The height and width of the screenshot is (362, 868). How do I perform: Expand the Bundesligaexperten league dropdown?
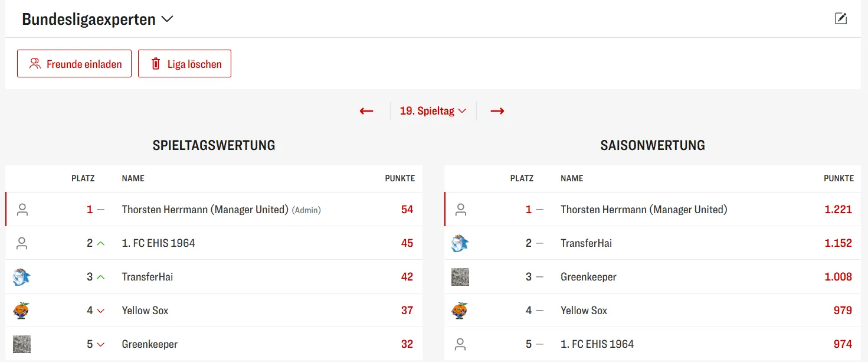pos(167,19)
